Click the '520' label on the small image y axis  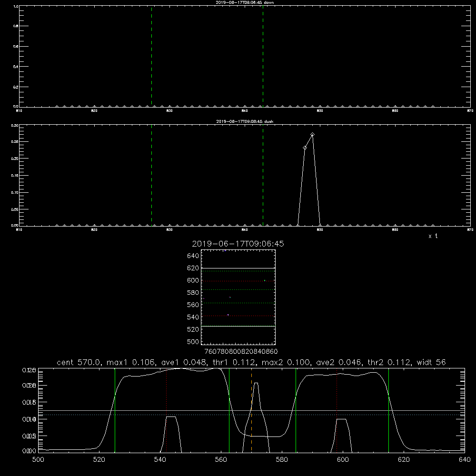[193, 329]
